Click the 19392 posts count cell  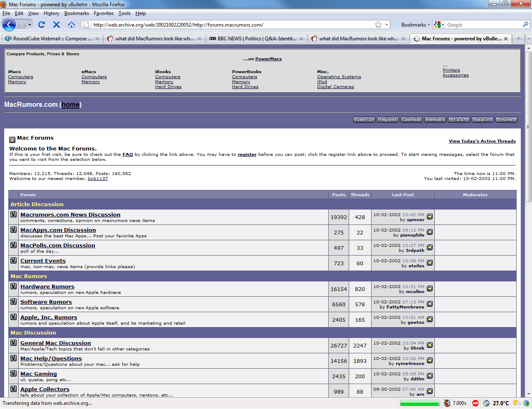(339, 217)
